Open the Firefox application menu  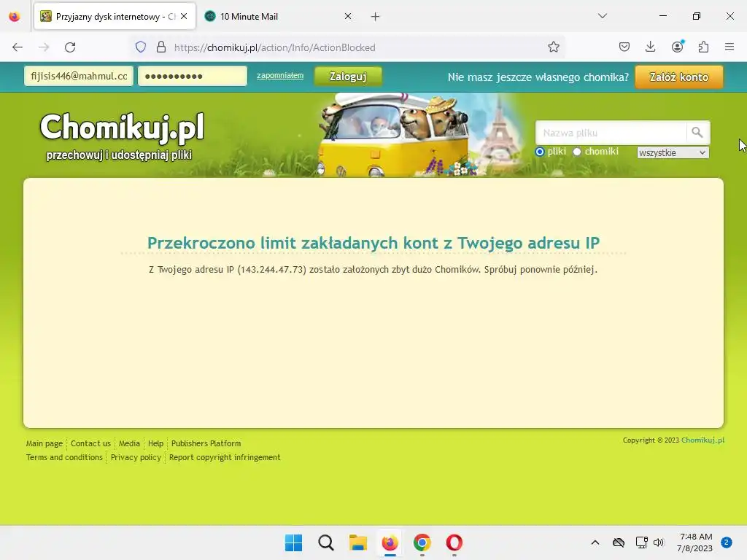tap(729, 47)
